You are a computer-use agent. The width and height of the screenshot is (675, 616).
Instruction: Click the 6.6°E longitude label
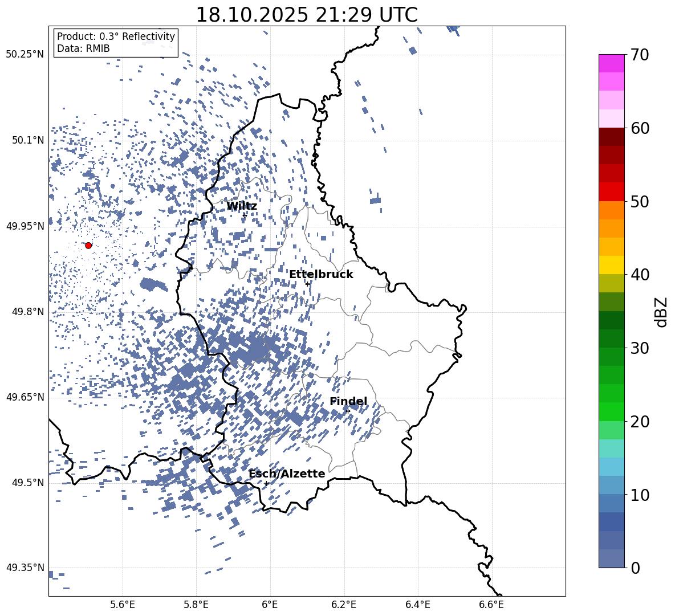(x=491, y=605)
